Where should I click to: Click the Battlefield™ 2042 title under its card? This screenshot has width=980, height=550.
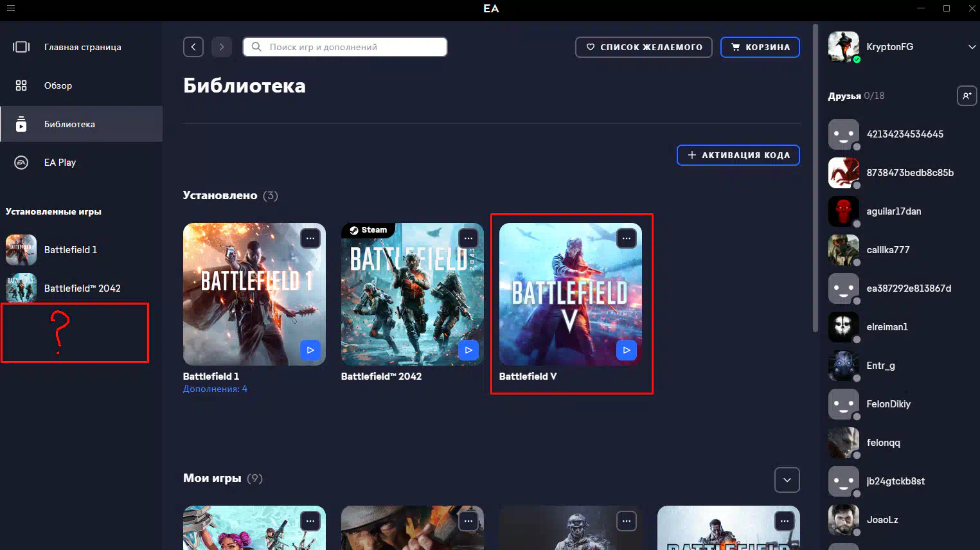(382, 377)
